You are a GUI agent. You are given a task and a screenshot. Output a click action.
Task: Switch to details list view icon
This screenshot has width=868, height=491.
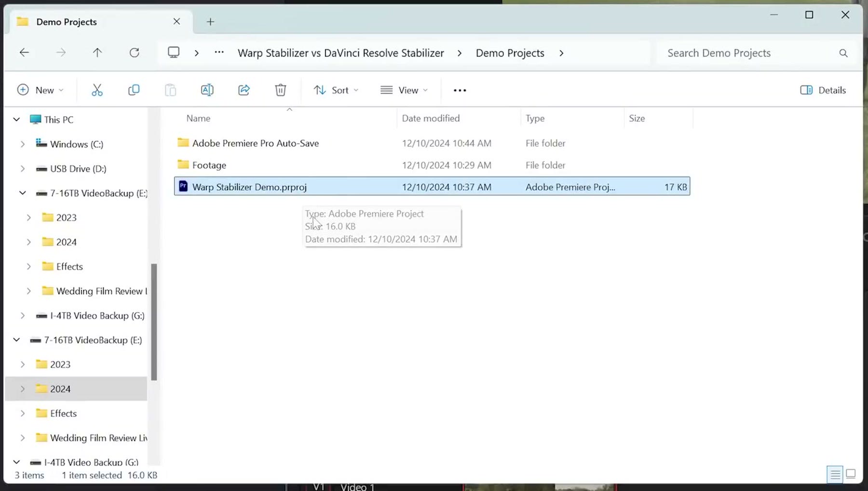835,475
